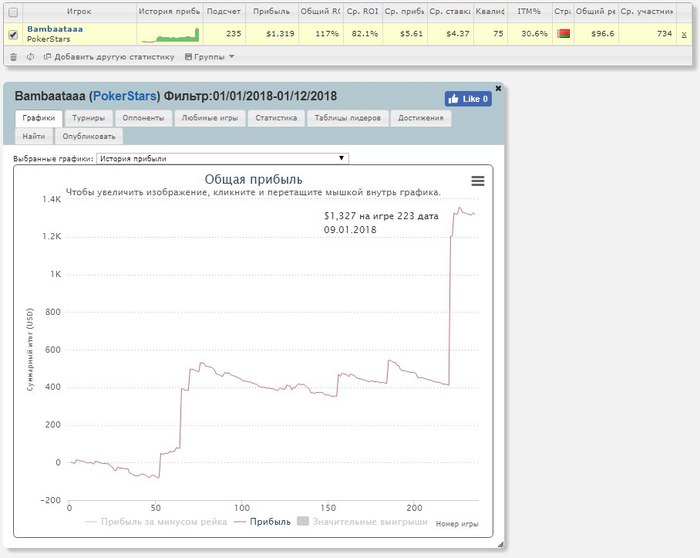This screenshot has height=558, width=700.
Task: Click 'Добавить другую статистику' link
Action: click(x=109, y=57)
